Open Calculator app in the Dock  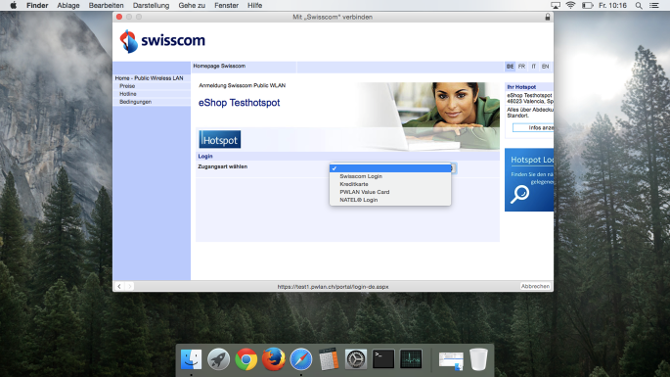(x=328, y=359)
